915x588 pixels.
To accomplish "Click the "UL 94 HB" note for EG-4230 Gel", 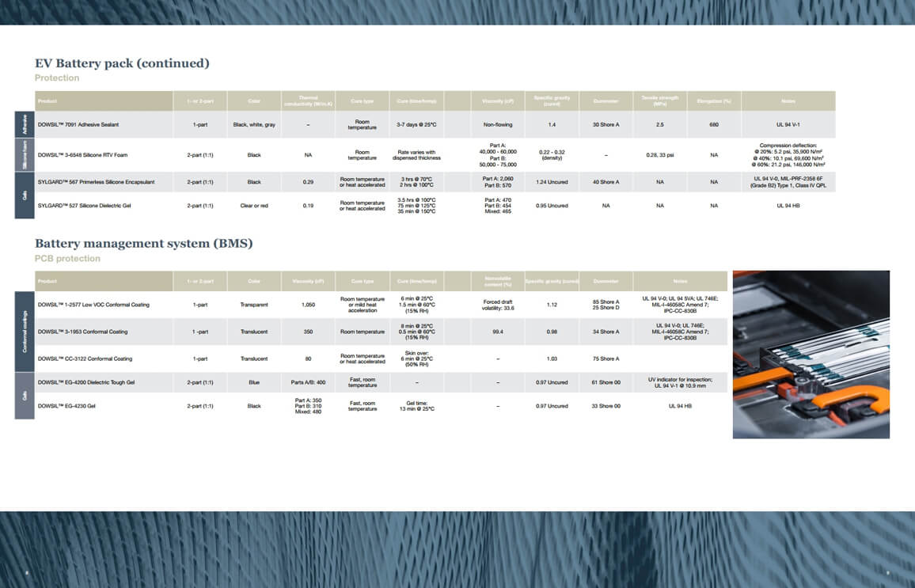I will (x=680, y=406).
